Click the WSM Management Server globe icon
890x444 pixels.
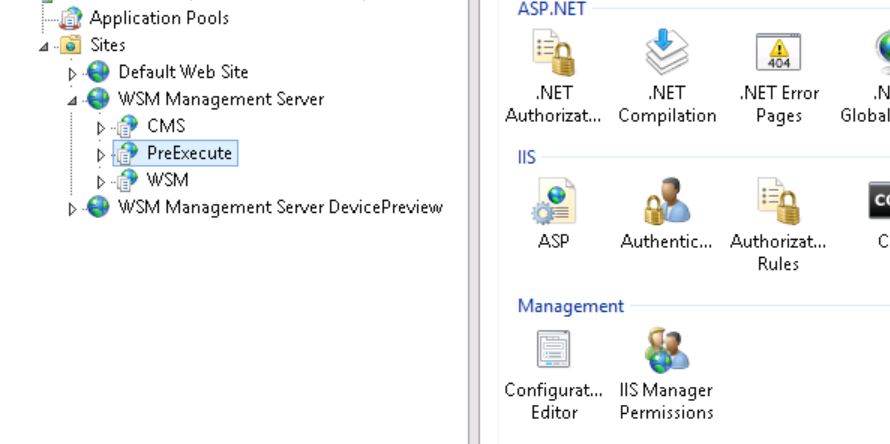98,99
